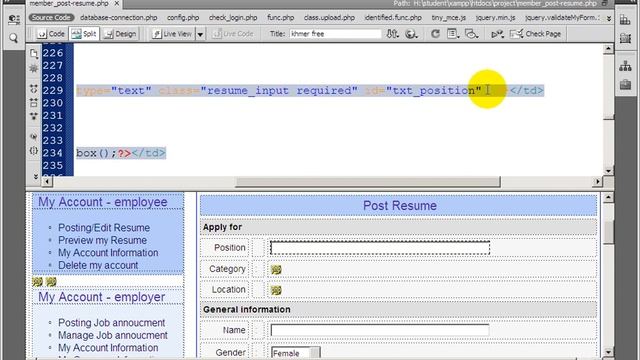The image size is (640, 360).
Task: Switch to Code view
Action: coord(51,34)
